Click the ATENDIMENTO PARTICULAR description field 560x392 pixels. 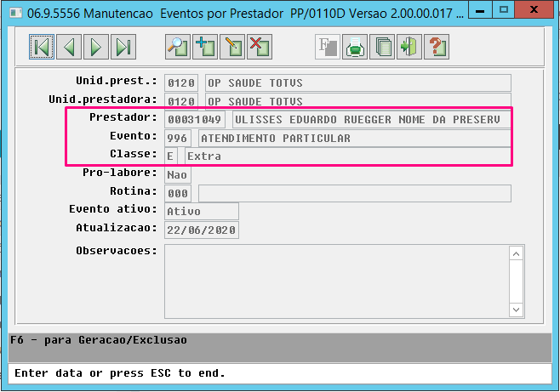tap(355, 138)
